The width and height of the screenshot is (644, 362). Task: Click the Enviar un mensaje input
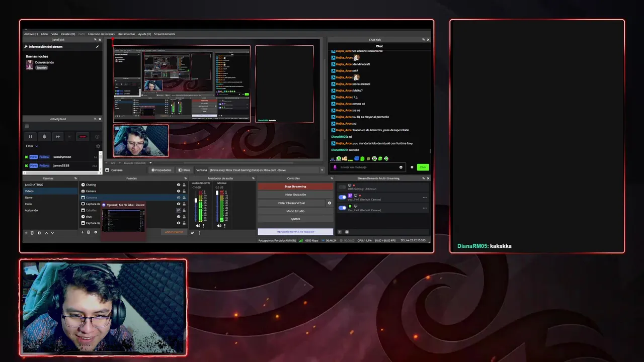[x=367, y=167]
